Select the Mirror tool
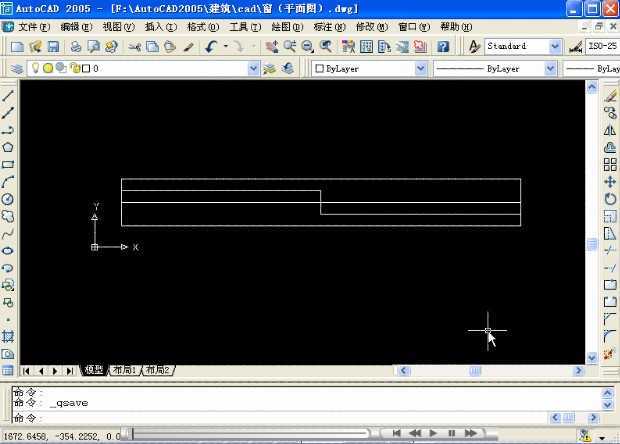Image resolution: width=620 pixels, height=444 pixels. click(x=610, y=130)
